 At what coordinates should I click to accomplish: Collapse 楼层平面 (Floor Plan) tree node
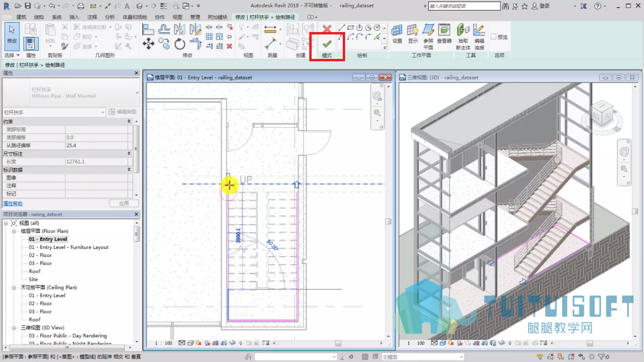[14, 231]
